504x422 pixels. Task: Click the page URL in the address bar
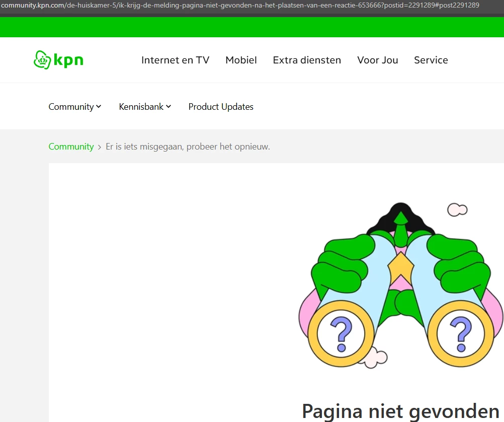click(240, 5)
